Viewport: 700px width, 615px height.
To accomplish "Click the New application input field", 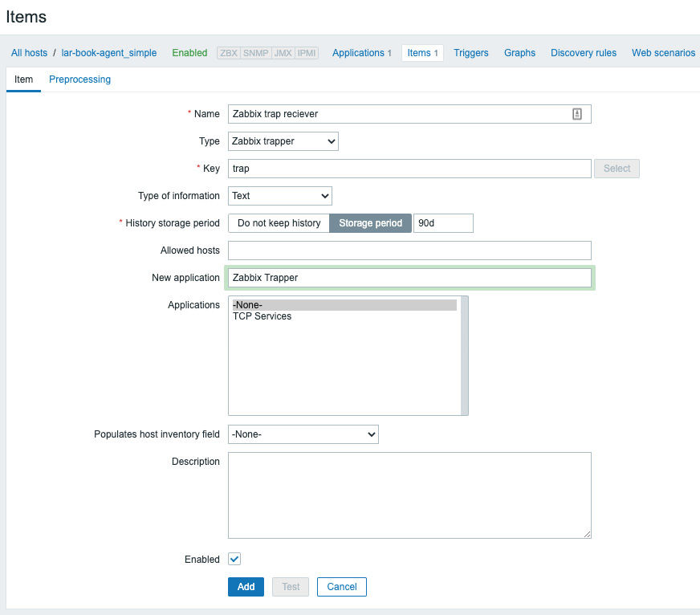I will pos(410,277).
